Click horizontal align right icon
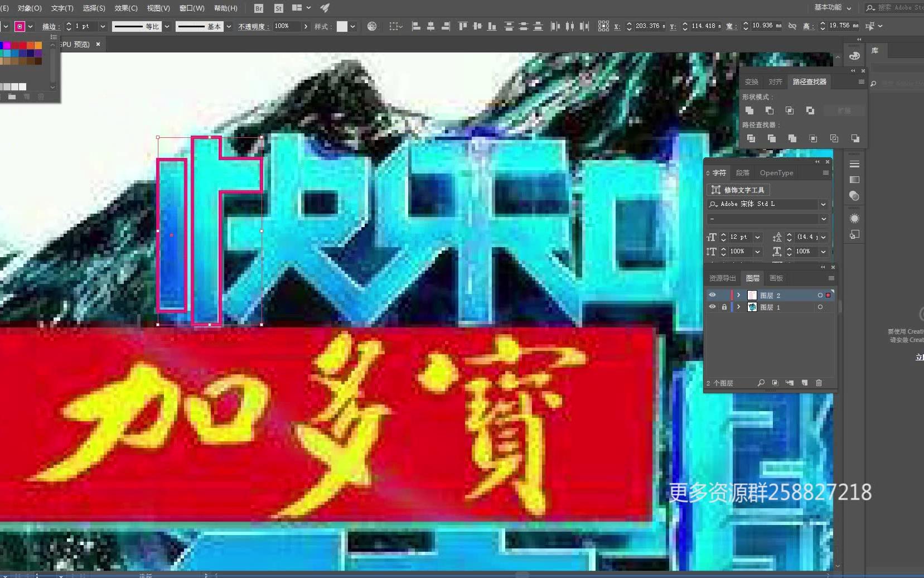The height and width of the screenshot is (578, 924). 446,26
